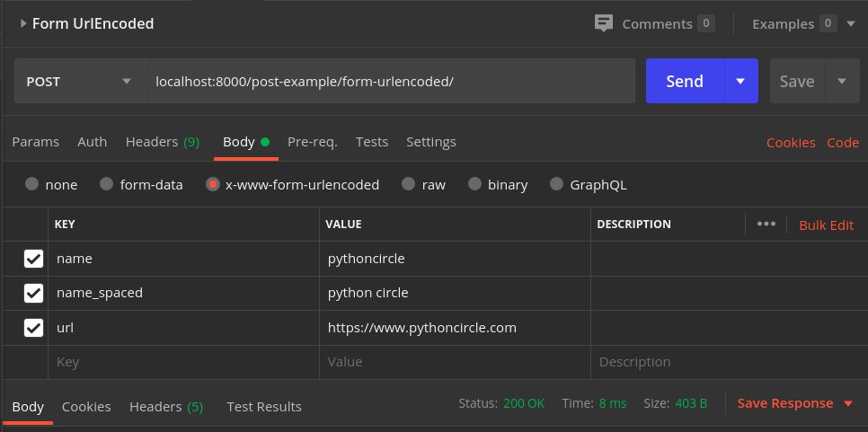
Task: Click the 'url' key cell
Action: click(x=184, y=328)
